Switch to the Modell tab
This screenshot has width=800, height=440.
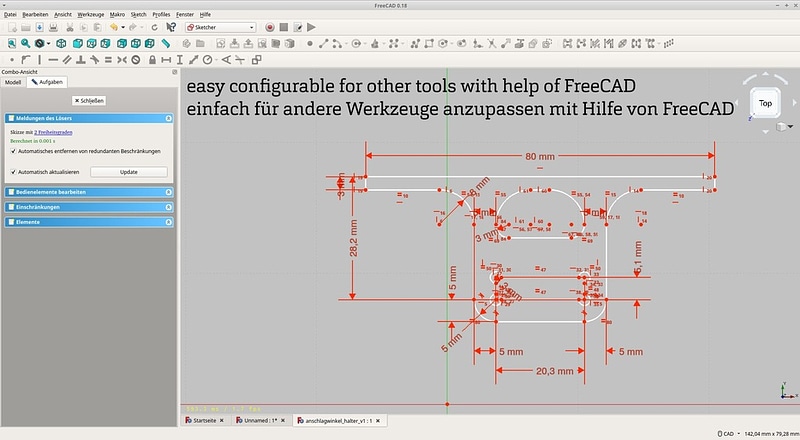tap(13, 82)
